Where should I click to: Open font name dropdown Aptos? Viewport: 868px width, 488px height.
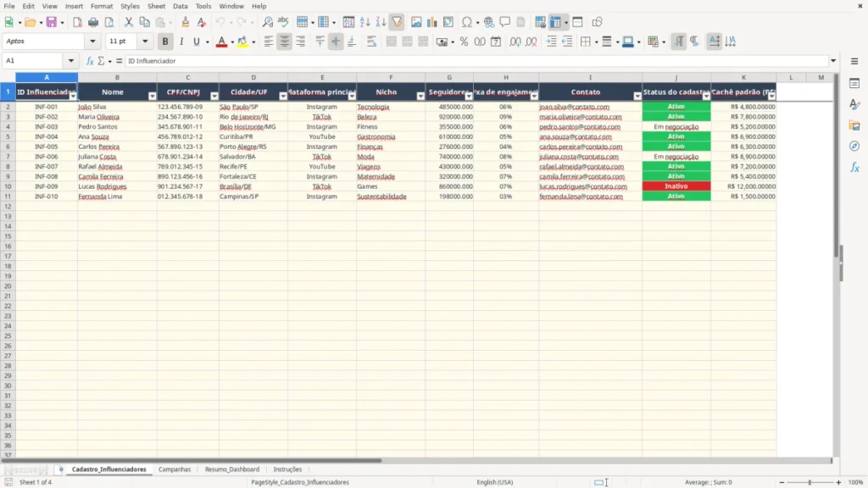click(92, 42)
